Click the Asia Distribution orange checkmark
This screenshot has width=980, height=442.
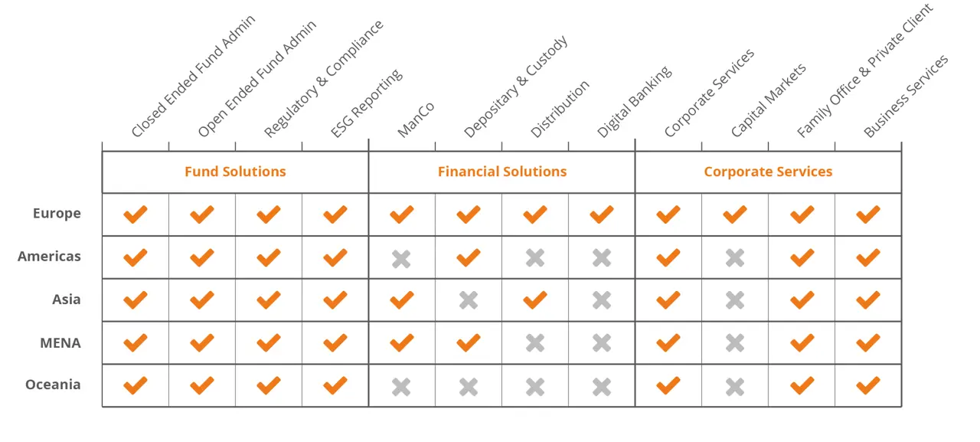(535, 300)
